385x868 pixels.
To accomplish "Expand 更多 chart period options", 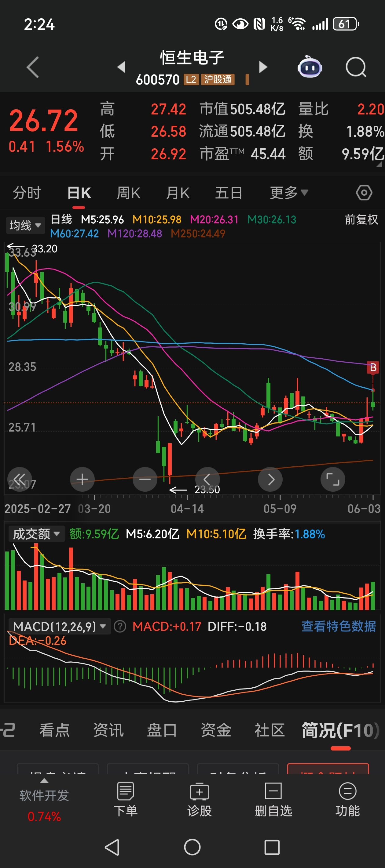I will (289, 193).
